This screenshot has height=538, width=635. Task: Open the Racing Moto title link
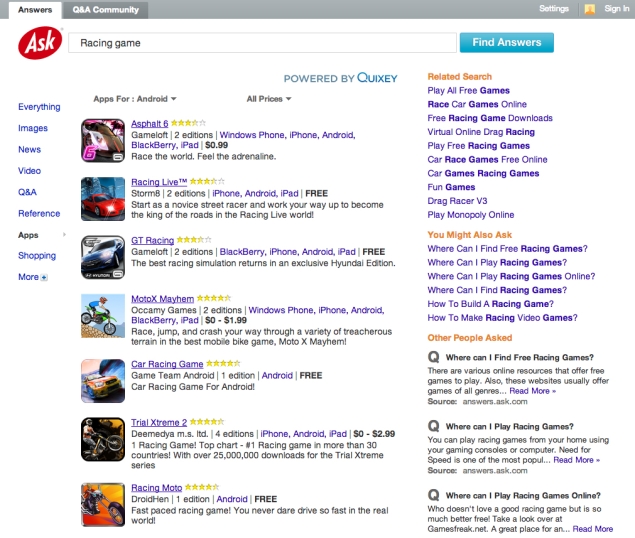156,487
